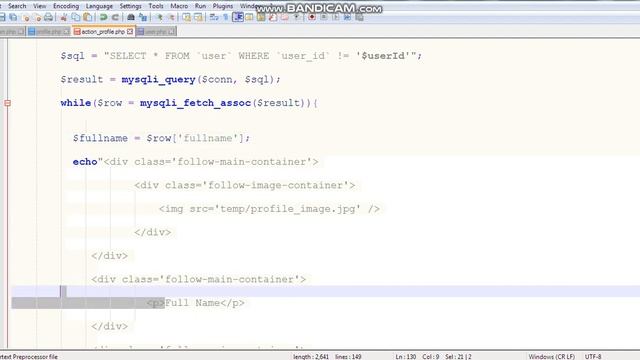Image resolution: width=640 pixels, height=360 pixels.
Task: Click the macro Playback icon
Action: point(336,17)
